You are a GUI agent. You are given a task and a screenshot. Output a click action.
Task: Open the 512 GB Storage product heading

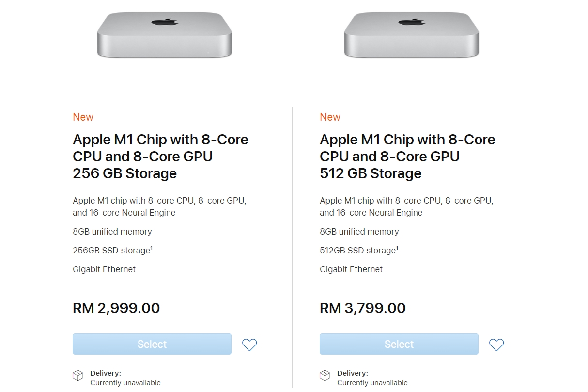pyautogui.click(x=407, y=157)
